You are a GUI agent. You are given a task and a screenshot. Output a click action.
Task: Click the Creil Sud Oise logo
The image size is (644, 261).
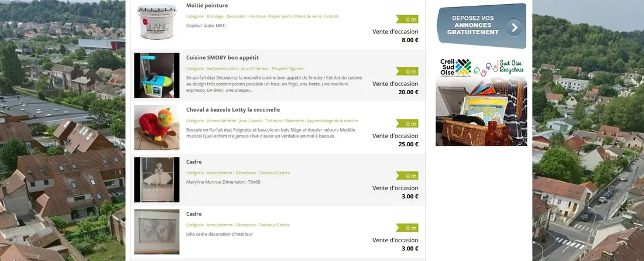(x=455, y=68)
